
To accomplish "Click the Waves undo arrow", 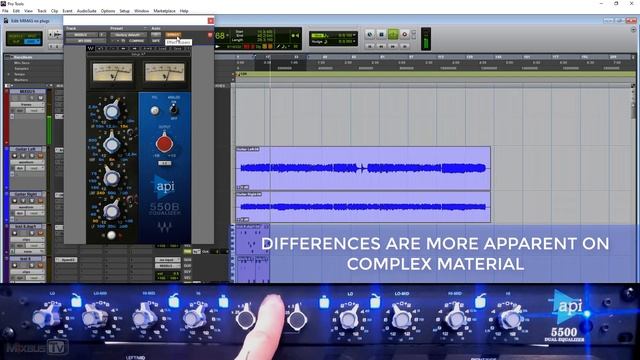I will click(100, 48).
